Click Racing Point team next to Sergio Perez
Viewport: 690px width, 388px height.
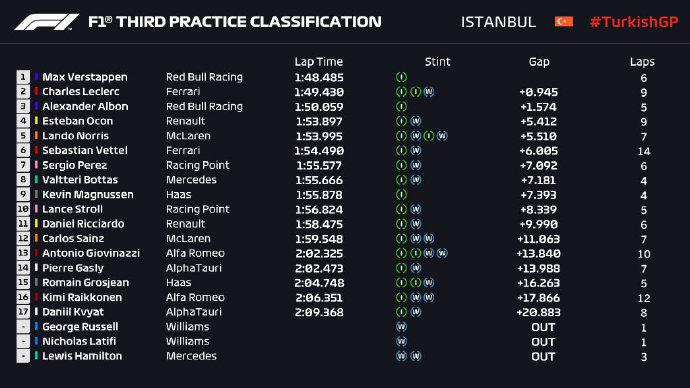[198, 165]
